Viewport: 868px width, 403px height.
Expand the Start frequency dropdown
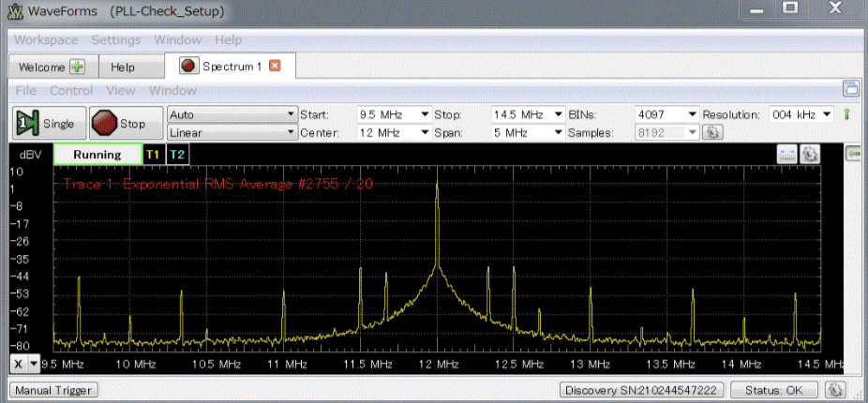coord(425,114)
